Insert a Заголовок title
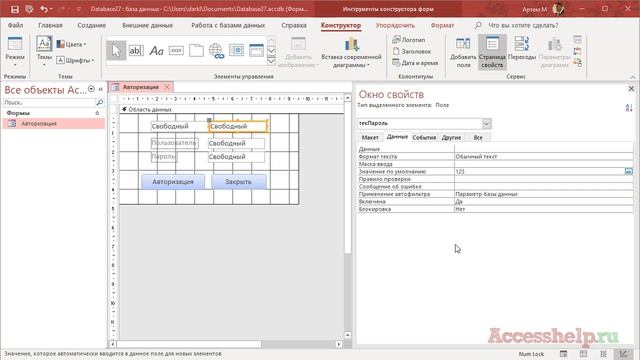This screenshot has width=640, height=360. 412,51
